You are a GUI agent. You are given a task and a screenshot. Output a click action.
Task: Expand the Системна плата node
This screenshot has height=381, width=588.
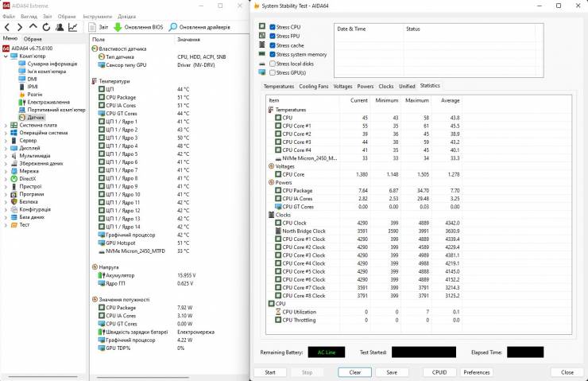6,125
